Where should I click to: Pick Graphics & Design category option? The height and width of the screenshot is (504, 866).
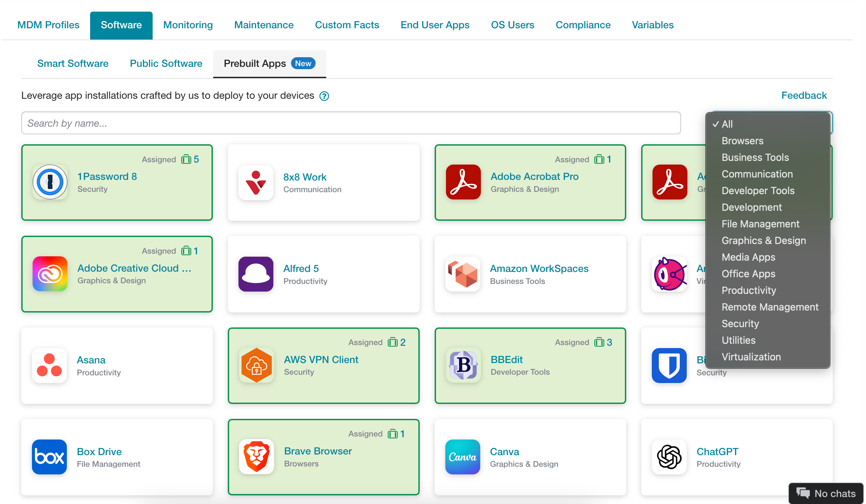[768, 240]
